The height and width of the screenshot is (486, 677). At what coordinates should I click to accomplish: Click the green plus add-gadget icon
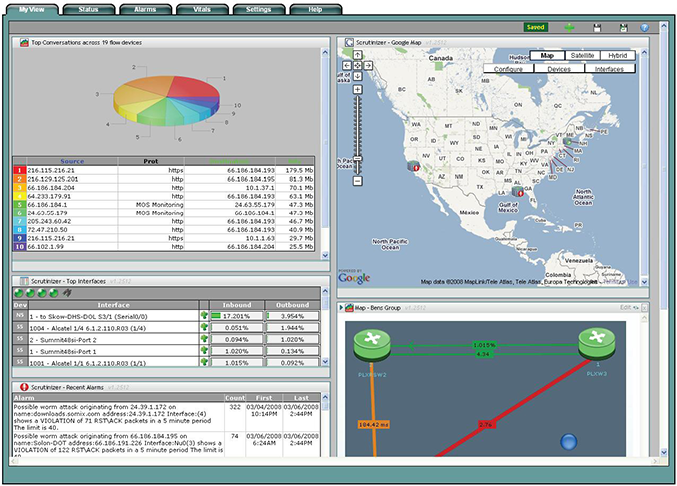point(569,28)
